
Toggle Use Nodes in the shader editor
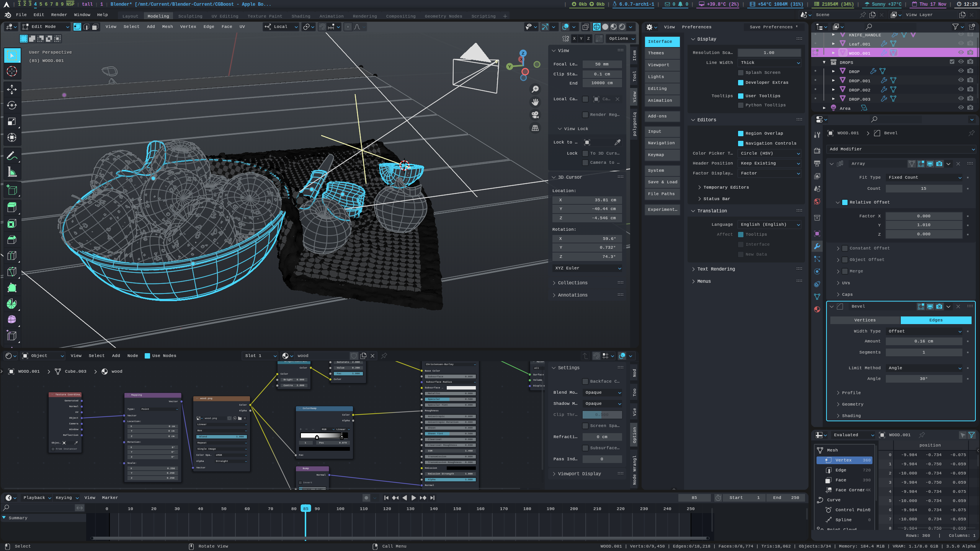[x=147, y=355]
